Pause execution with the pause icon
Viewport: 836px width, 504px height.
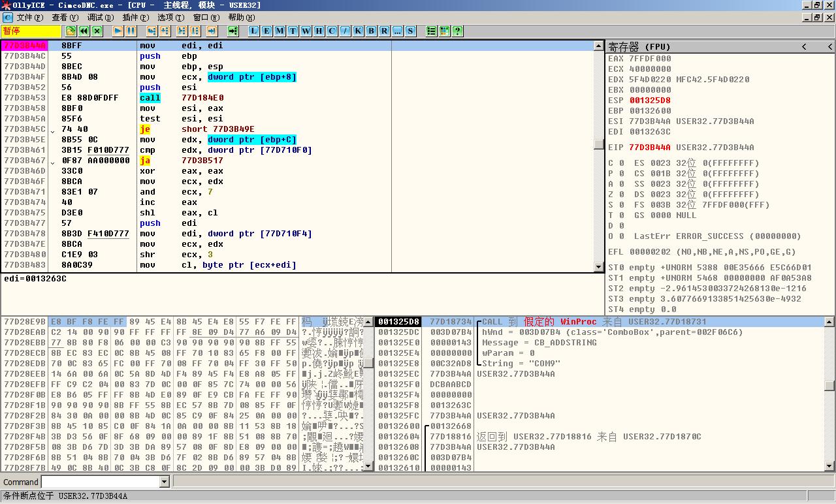pyautogui.click(x=131, y=31)
